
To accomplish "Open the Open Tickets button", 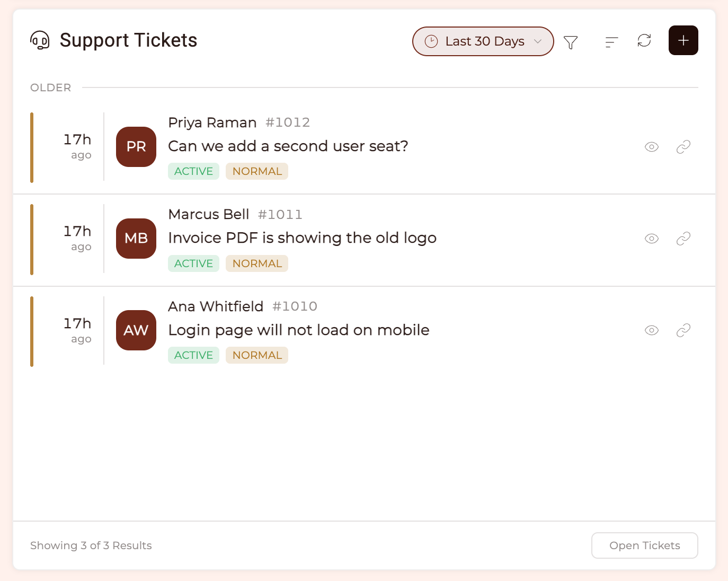I will pos(645,545).
